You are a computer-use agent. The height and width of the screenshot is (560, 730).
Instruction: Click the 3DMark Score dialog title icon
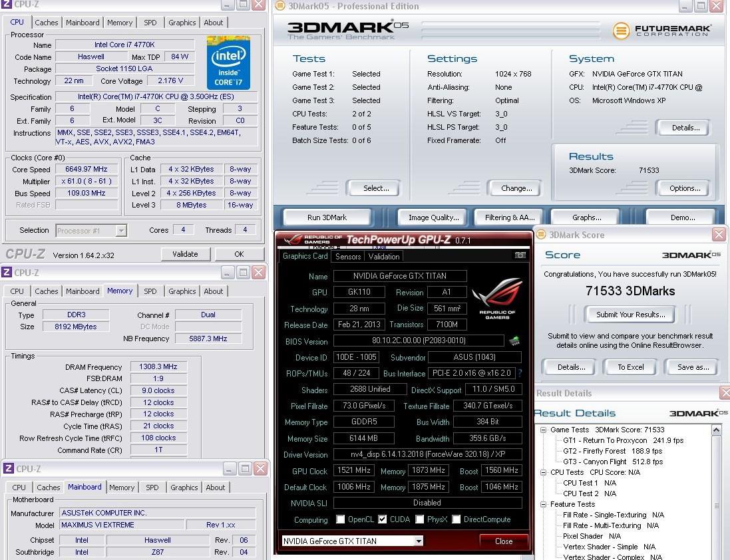pyautogui.click(x=540, y=234)
